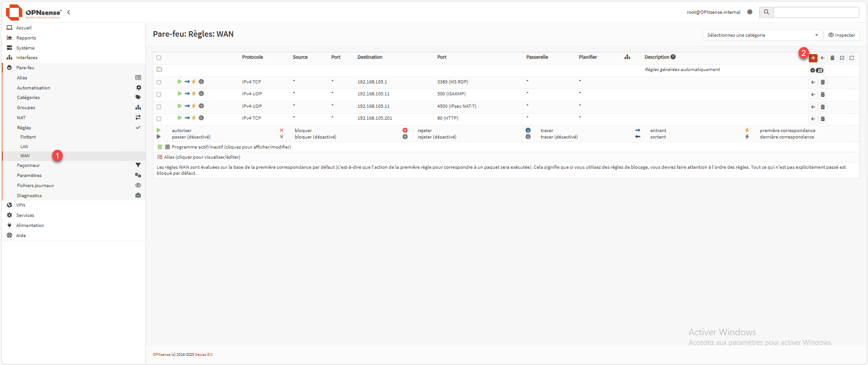
Task: Collapse the sidebar with the chevron
Action: tap(68, 12)
